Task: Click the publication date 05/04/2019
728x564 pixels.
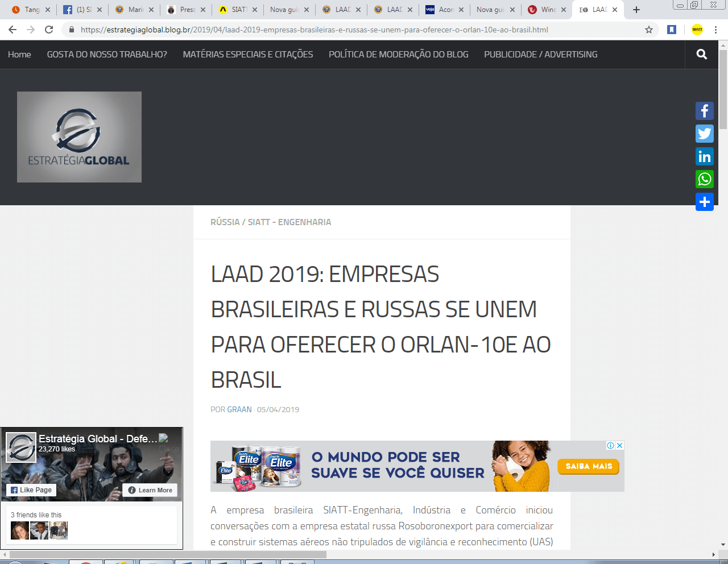Action: click(x=278, y=409)
